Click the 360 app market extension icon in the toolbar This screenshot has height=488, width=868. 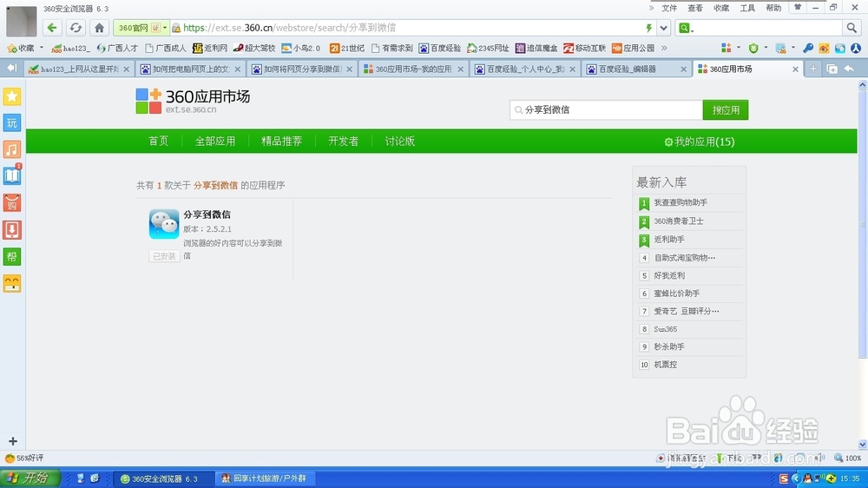point(726,48)
